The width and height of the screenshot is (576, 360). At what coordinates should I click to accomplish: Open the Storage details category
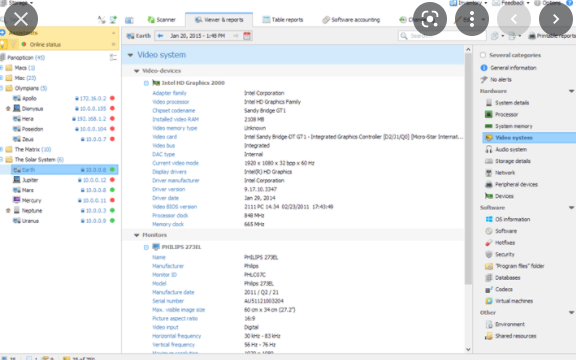tap(508, 161)
